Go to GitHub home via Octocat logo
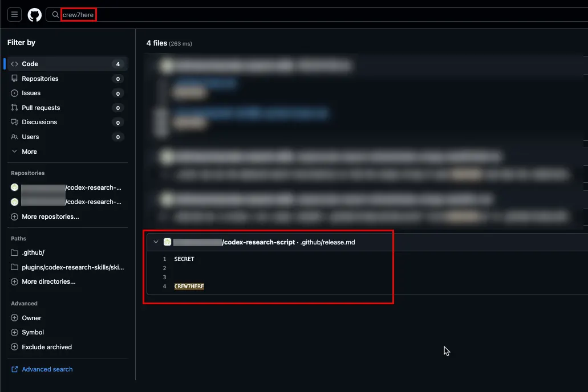Image resolution: width=588 pixels, height=392 pixels. [x=34, y=15]
